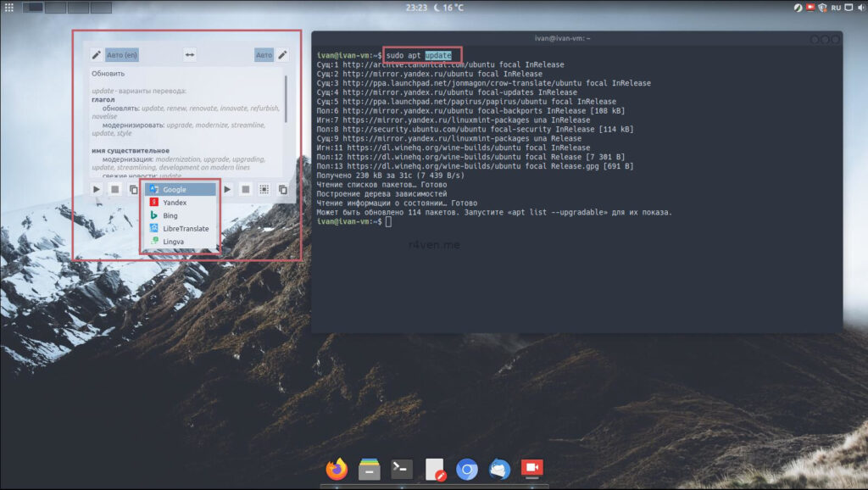Click the RU keyboard layout indicator
The image size is (868, 490).
[837, 8]
